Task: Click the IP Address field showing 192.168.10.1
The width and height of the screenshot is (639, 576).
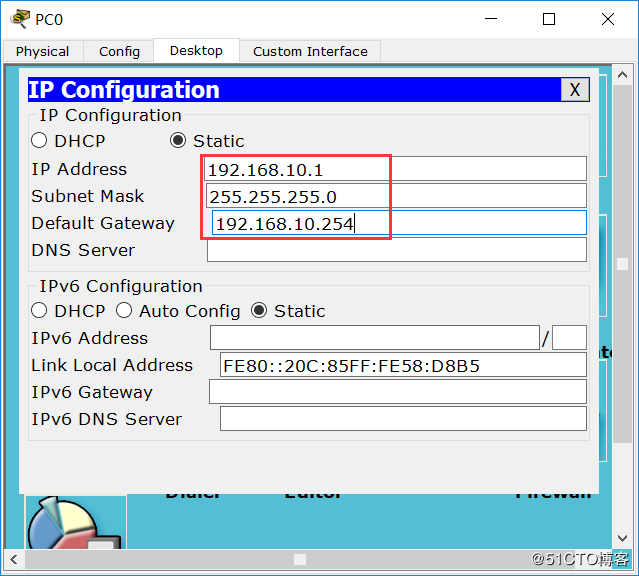Action: [x=395, y=169]
